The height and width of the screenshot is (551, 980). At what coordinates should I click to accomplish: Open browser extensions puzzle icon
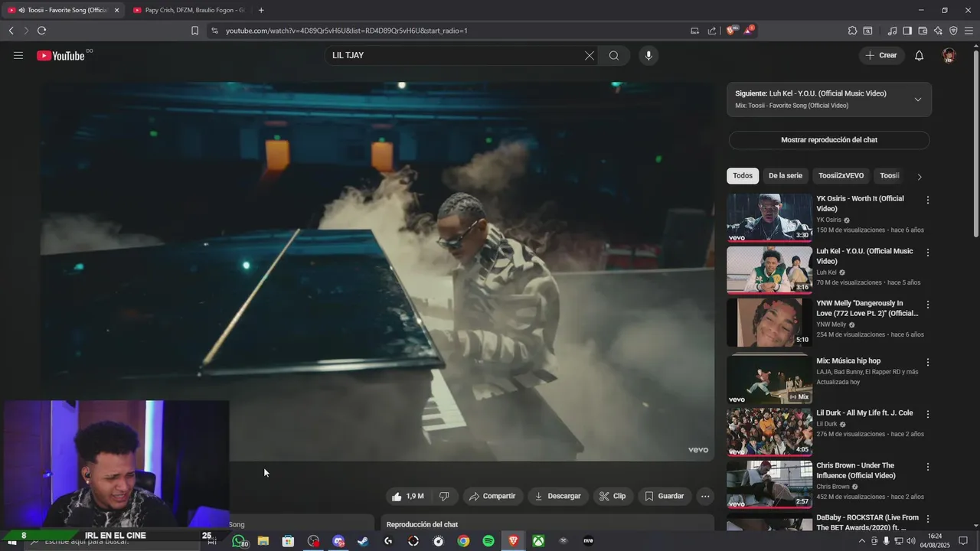(852, 31)
